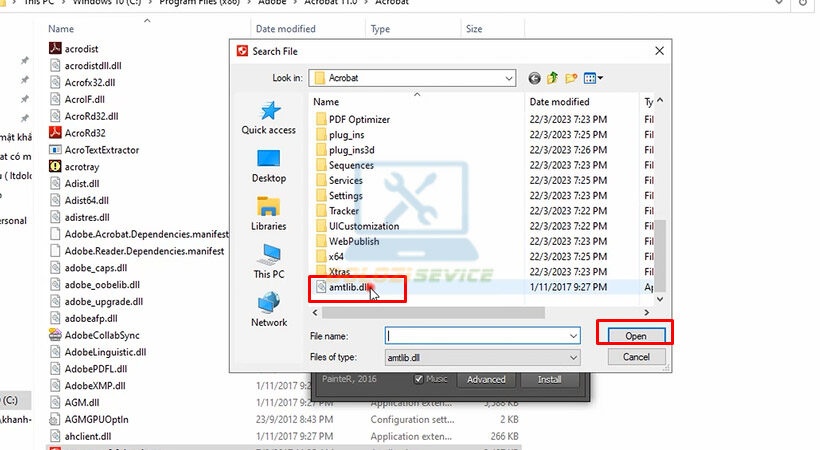Select AdobeLinguistic.dll in Explorer
The width and height of the screenshot is (820, 450).
[98, 352]
